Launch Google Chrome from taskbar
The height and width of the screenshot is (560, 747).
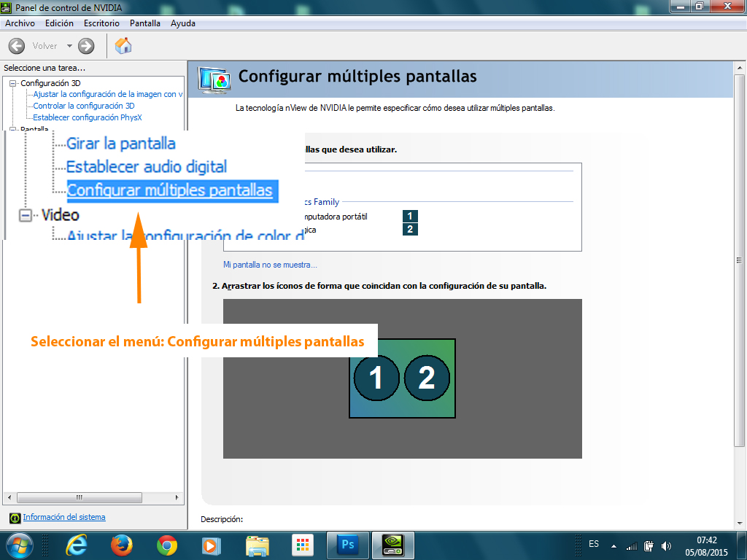pos(167,545)
